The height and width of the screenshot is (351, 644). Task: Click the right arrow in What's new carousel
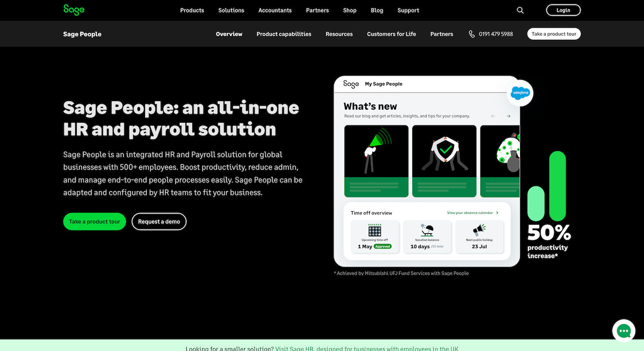[x=508, y=116]
